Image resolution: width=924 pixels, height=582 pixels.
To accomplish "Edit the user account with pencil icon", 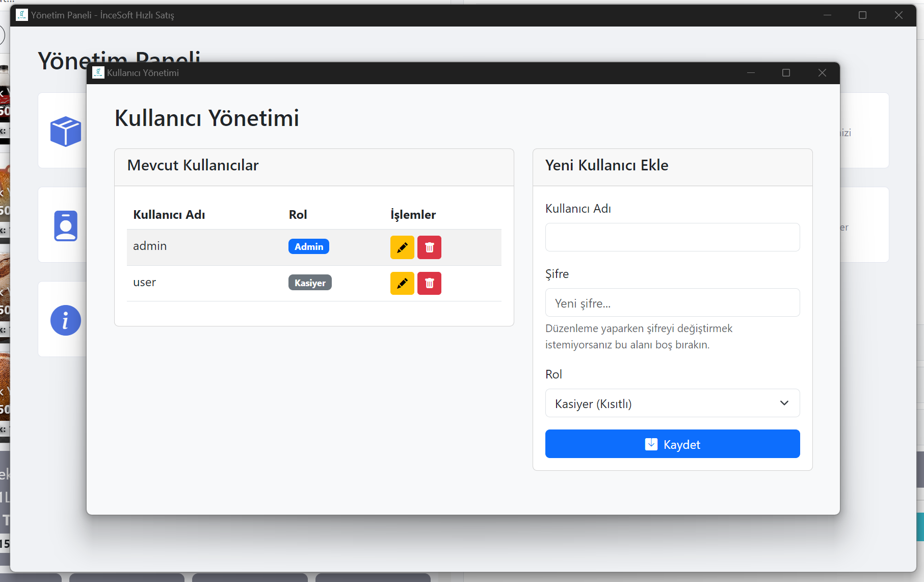I will 402,283.
